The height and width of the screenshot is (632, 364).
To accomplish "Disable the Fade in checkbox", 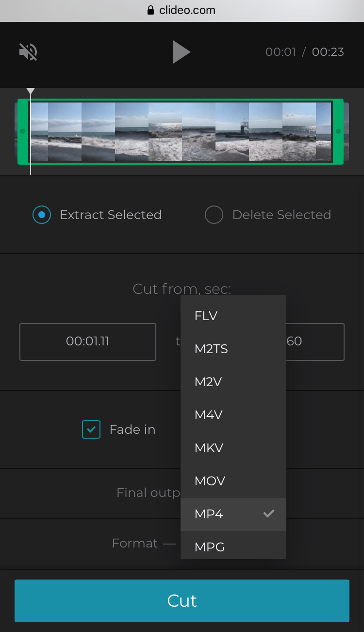I will coord(91,429).
